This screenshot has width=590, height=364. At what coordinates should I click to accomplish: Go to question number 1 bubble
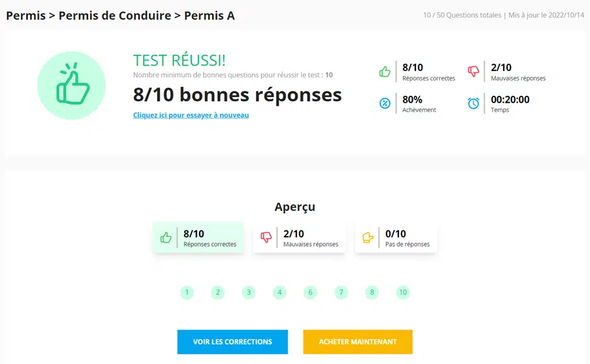click(187, 292)
